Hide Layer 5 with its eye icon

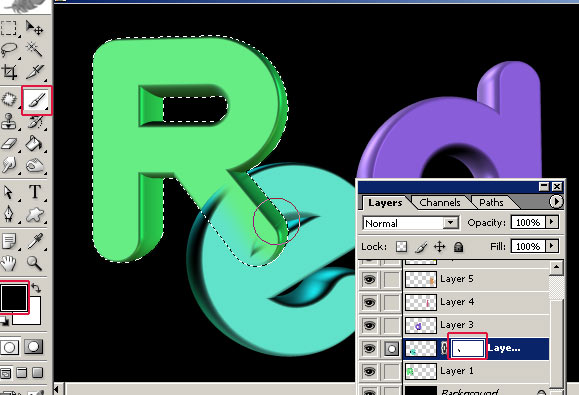[x=369, y=279]
